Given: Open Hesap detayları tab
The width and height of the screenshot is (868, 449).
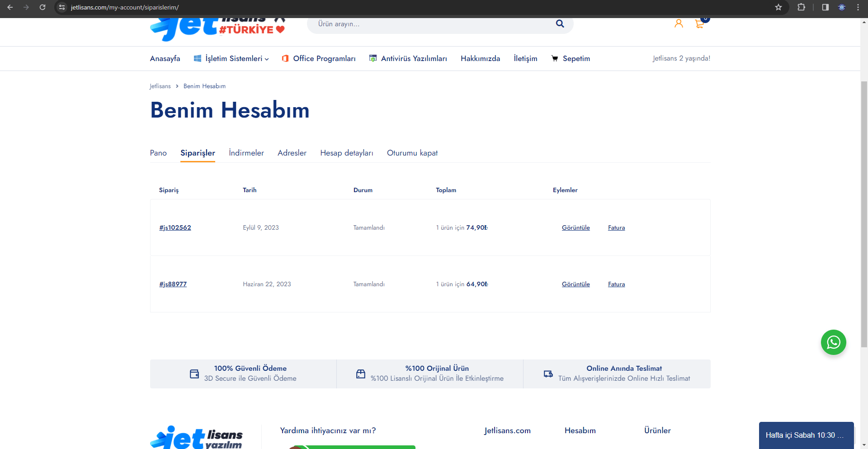Looking at the screenshot, I should point(347,153).
